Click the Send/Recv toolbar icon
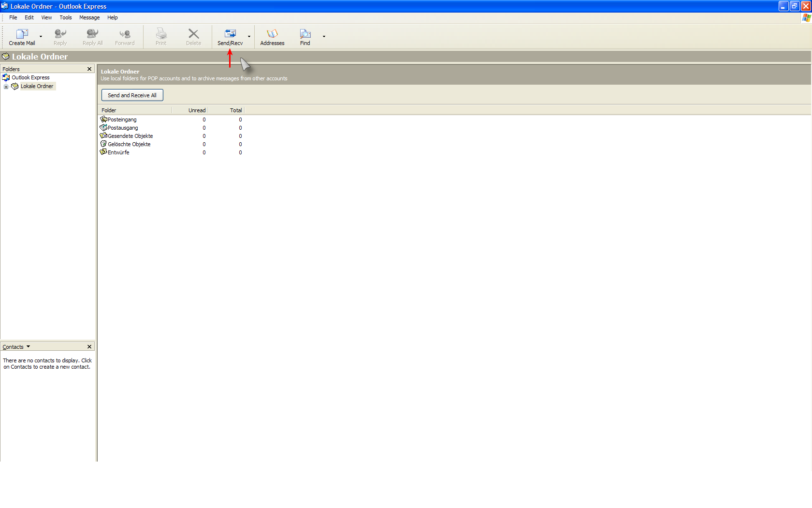This screenshot has width=812, height=508. point(230,34)
